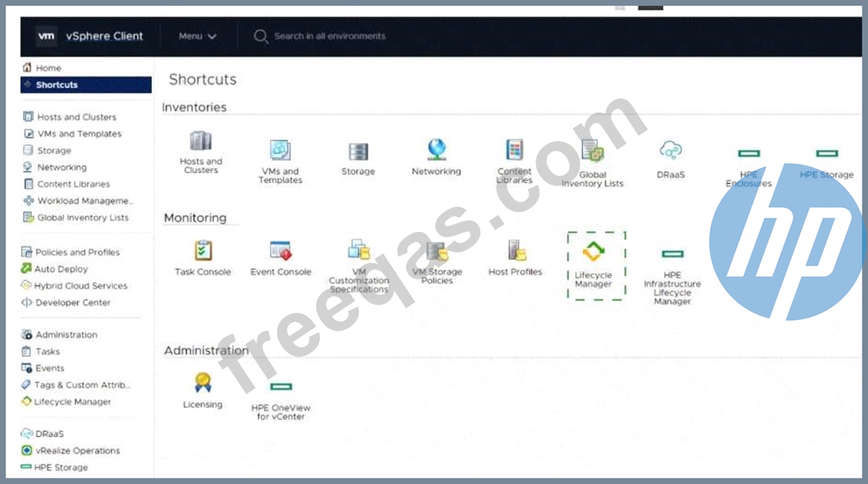868x484 pixels.
Task: Open Administration from the left sidebar
Action: coord(66,335)
